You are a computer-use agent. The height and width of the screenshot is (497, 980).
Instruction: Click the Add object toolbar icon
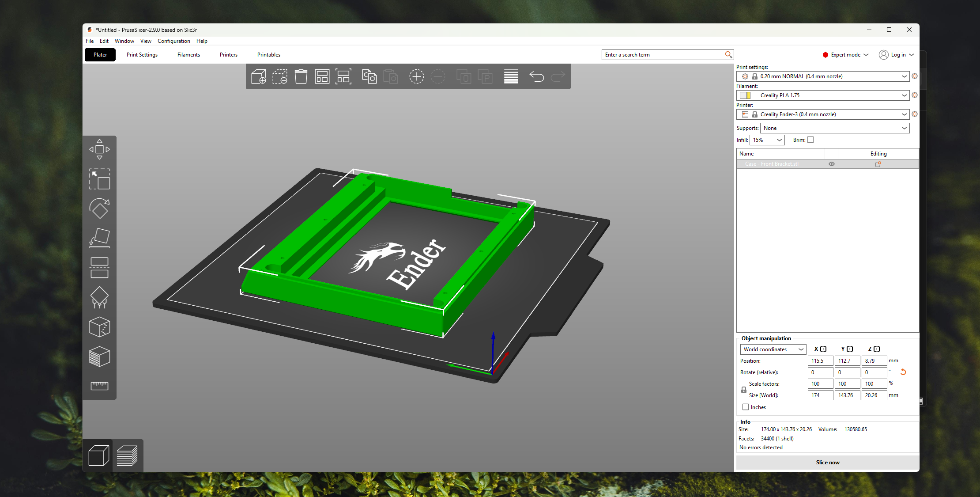click(x=258, y=76)
